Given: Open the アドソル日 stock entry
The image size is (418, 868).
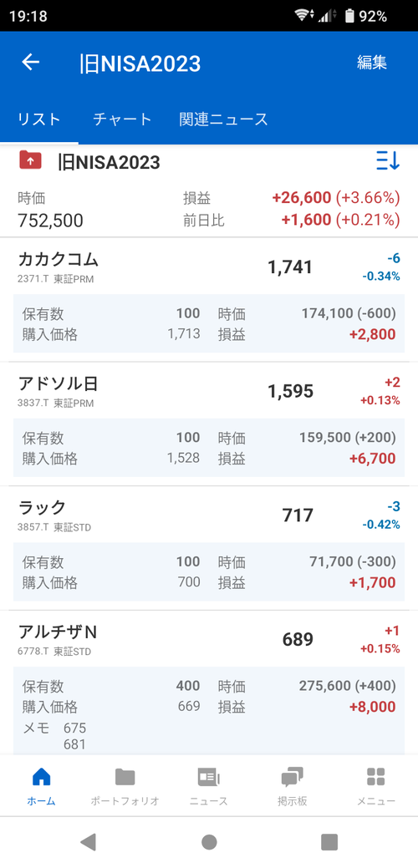Looking at the screenshot, I should (x=209, y=391).
